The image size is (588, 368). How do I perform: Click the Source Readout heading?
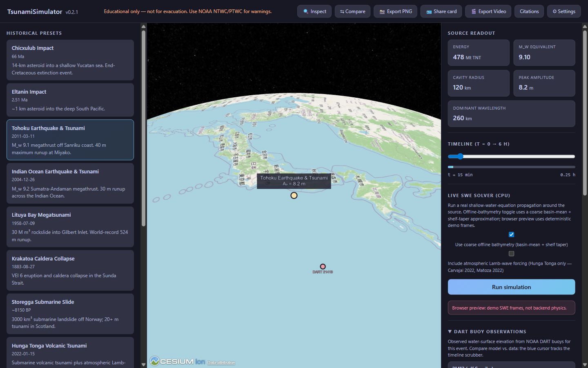point(471,33)
